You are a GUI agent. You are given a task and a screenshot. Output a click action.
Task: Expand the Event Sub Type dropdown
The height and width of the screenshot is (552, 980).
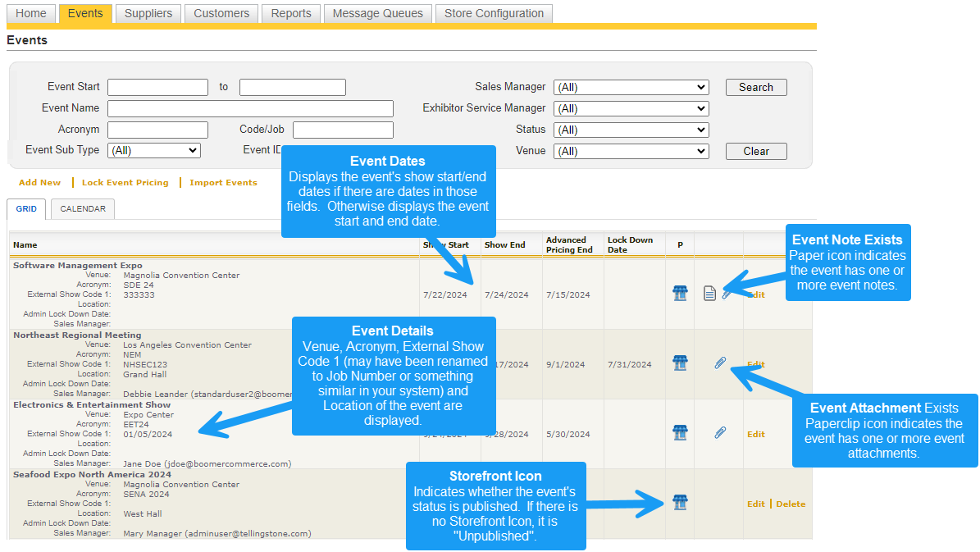154,150
